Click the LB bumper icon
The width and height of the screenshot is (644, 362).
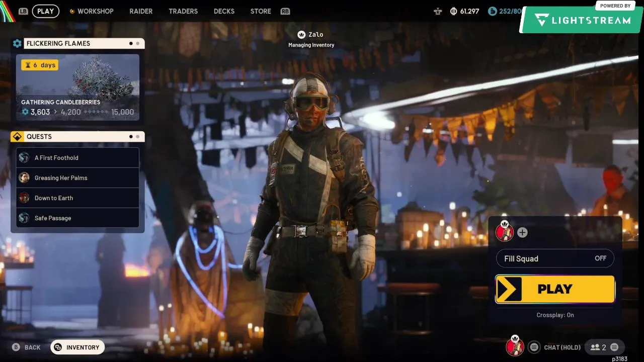coord(23,11)
